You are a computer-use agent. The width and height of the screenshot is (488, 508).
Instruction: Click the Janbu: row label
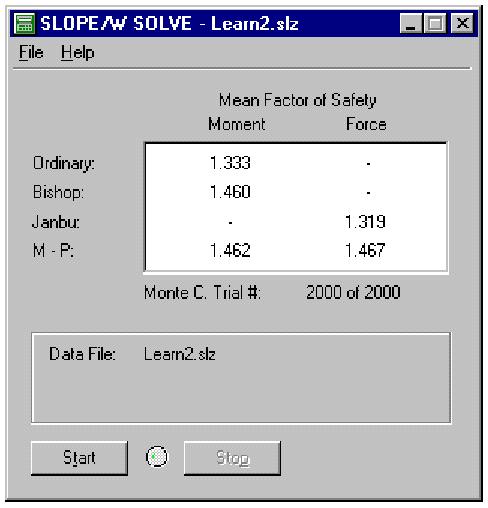tap(56, 222)
